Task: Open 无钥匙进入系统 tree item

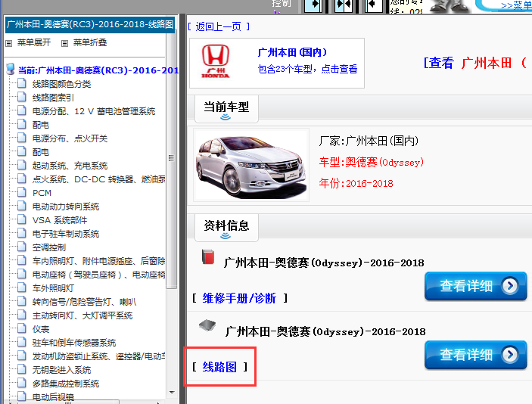Action: click(x=61, y=370)
